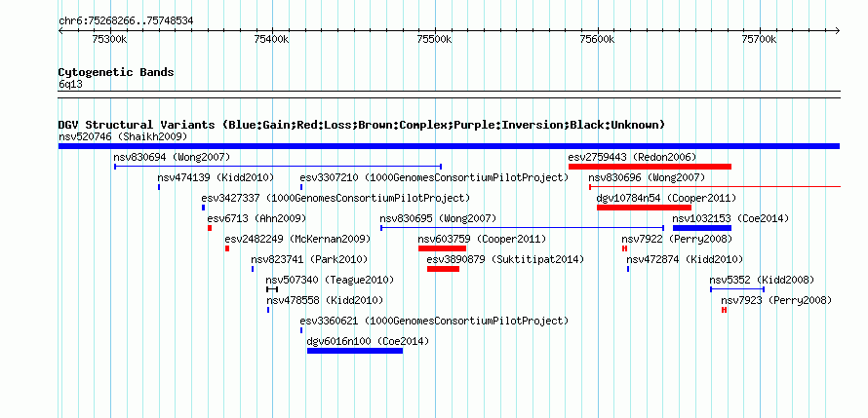Select the thin blue nsv830694 span line
868x418 pixels.
pos(278,167)
